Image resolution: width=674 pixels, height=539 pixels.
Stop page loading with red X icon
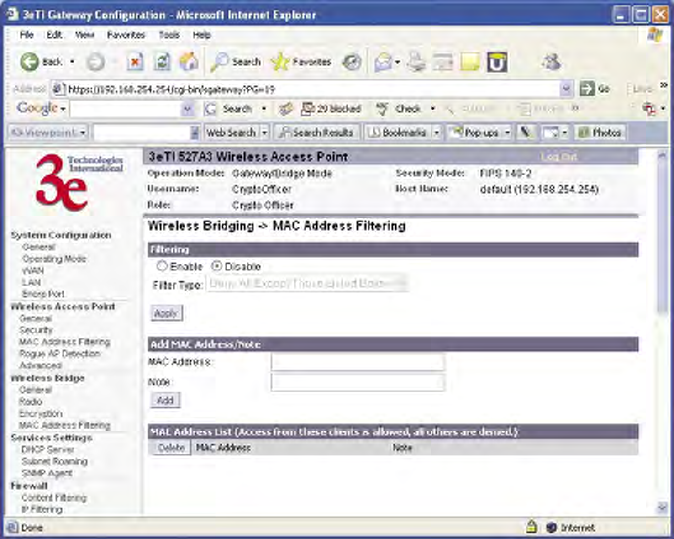pos(135,62)
